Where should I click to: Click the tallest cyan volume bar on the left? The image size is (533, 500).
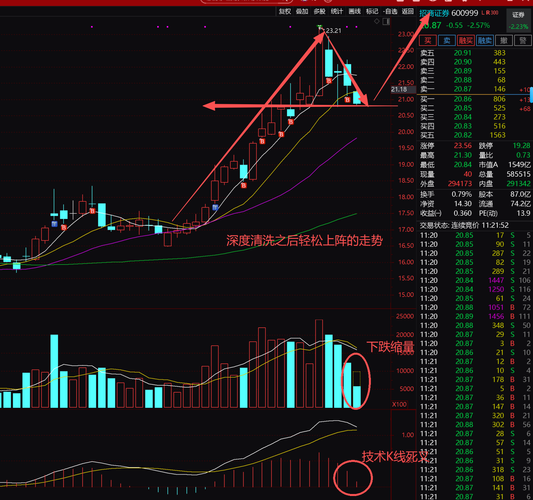click(54, 371)
